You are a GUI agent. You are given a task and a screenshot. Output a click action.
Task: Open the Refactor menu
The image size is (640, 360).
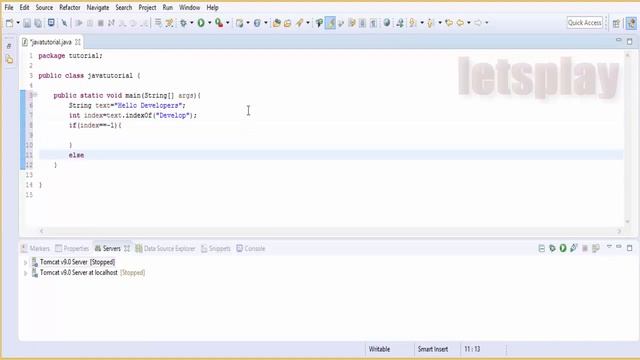pyautogui.click(x=69, y=7)
